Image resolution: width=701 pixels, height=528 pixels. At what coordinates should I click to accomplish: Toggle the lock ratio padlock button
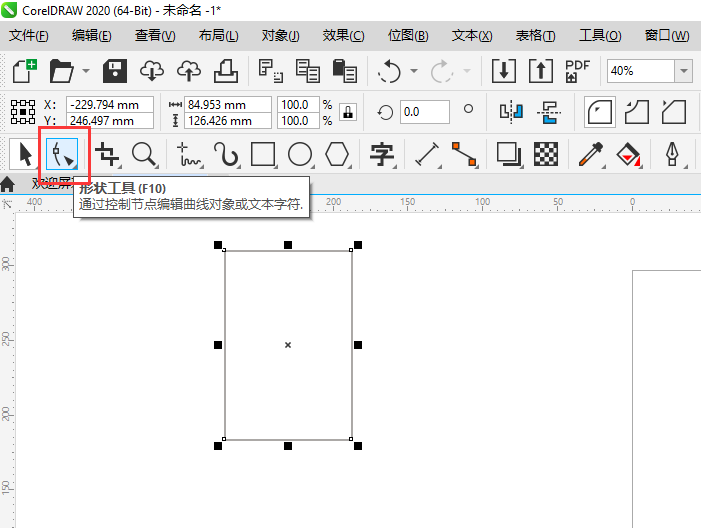point(348,112)
